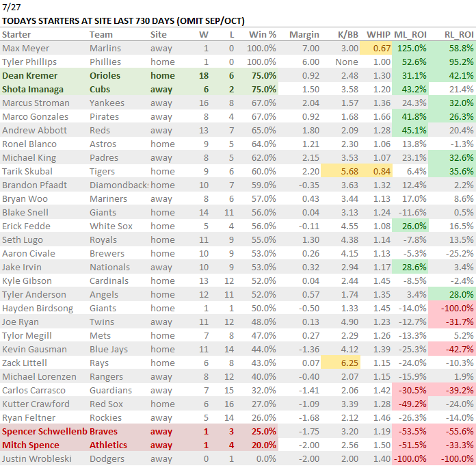Click the 'RL_ROI' column header
This screenshot has width=476, height=468.
click(x=459, y=35)
